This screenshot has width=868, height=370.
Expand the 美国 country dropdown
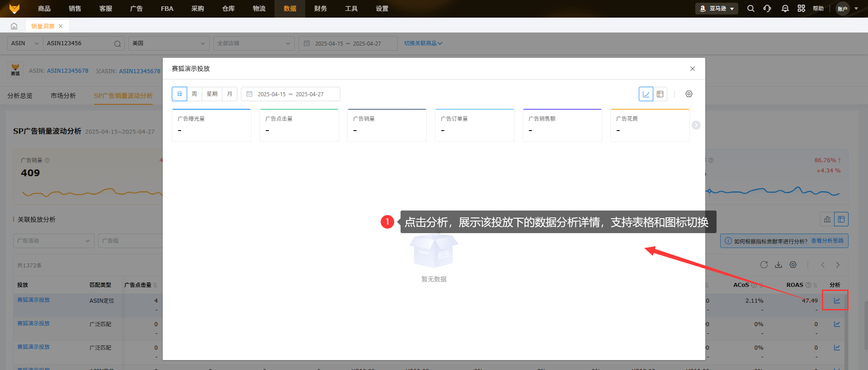(169, 43)
